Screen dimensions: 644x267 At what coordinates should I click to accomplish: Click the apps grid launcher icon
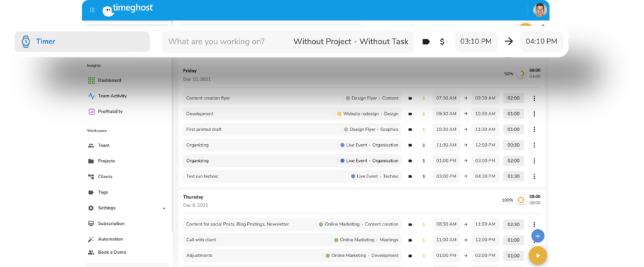point(92,9)
